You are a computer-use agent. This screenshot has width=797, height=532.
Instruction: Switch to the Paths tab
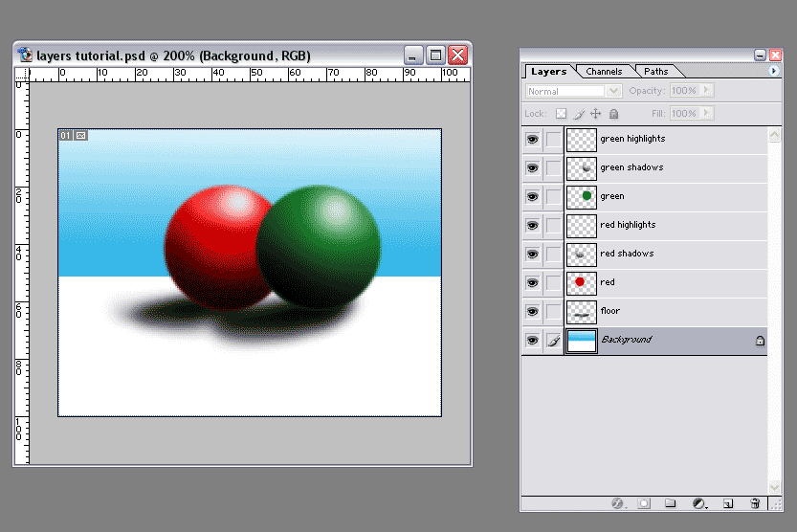coord(656,72)
